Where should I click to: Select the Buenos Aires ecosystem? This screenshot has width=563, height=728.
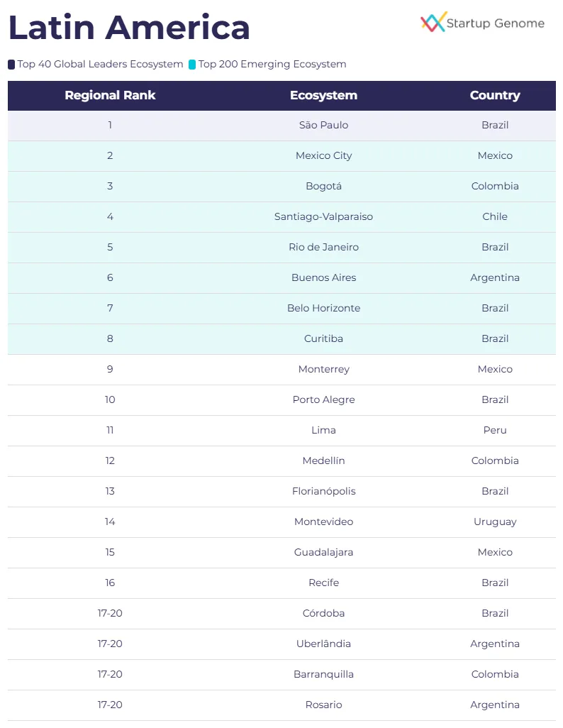(x=323, y=278)
